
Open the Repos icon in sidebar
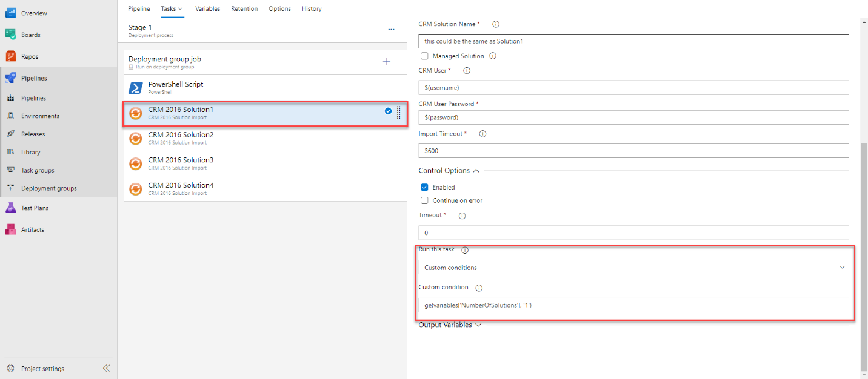(x=11, y=56)
